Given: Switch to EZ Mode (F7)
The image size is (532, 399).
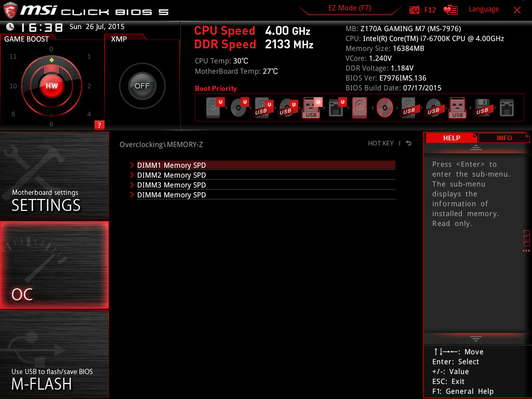Looking at the screenshot, I should point(350,8).
